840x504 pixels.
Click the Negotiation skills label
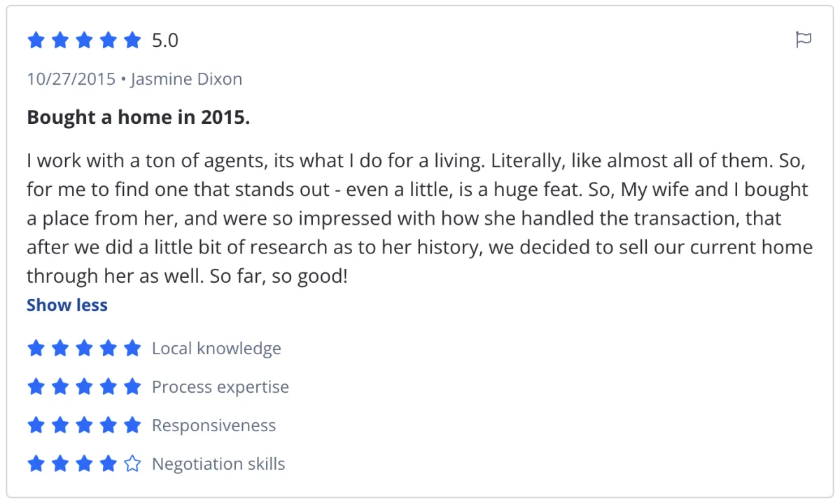click(218, 464)
